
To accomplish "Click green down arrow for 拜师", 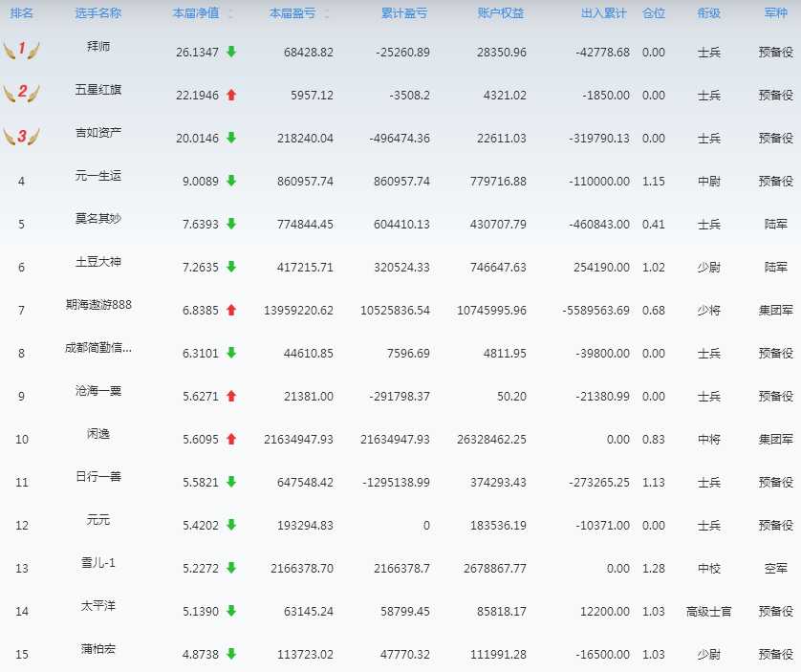I will coord(231,52).
